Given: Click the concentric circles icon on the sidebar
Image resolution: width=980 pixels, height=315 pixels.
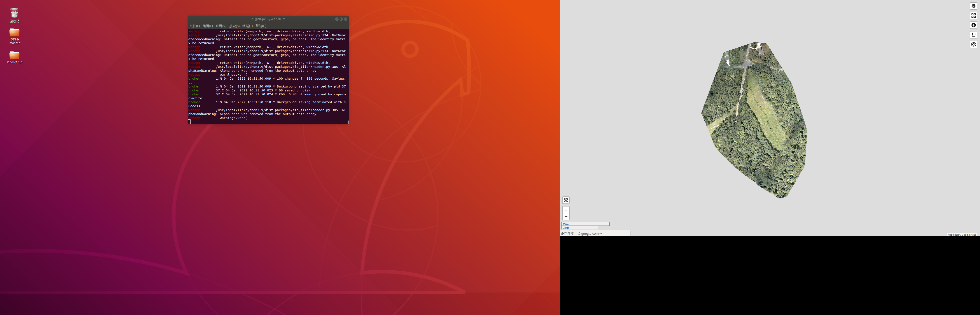Looking at the screenshot, I should [974, 44].
